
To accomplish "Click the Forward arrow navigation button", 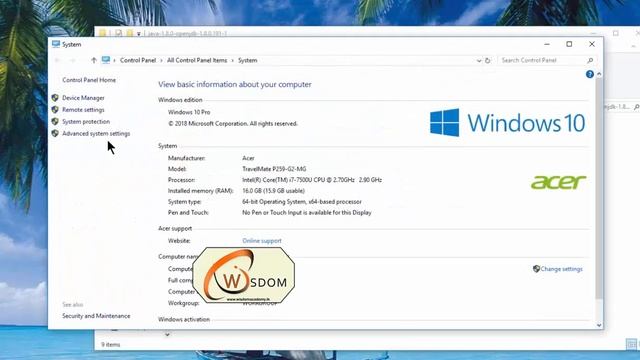I will coord(73,60).
